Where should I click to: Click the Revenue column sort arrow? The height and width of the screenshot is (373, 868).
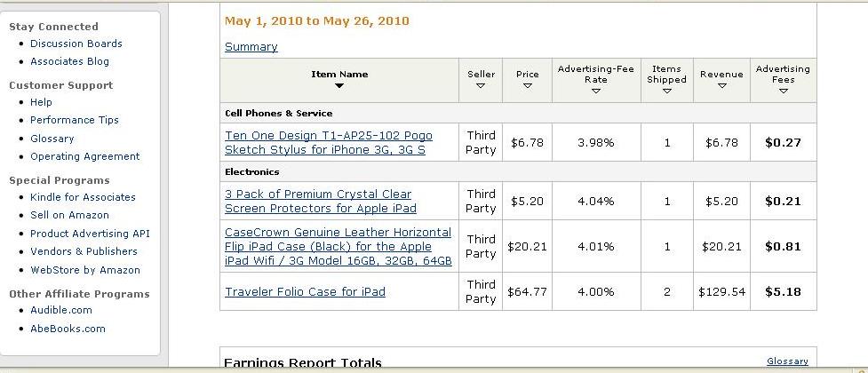tap(721, 86)
